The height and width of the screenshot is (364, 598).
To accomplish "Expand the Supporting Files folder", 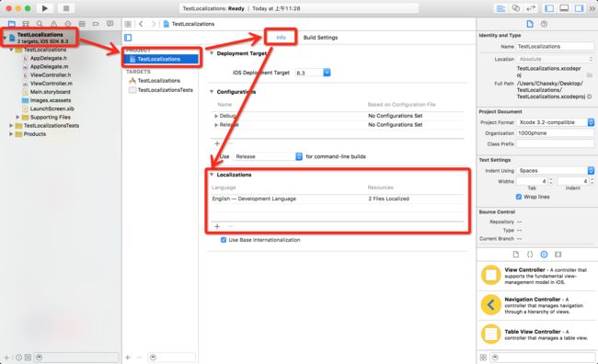I will point(17,117).
